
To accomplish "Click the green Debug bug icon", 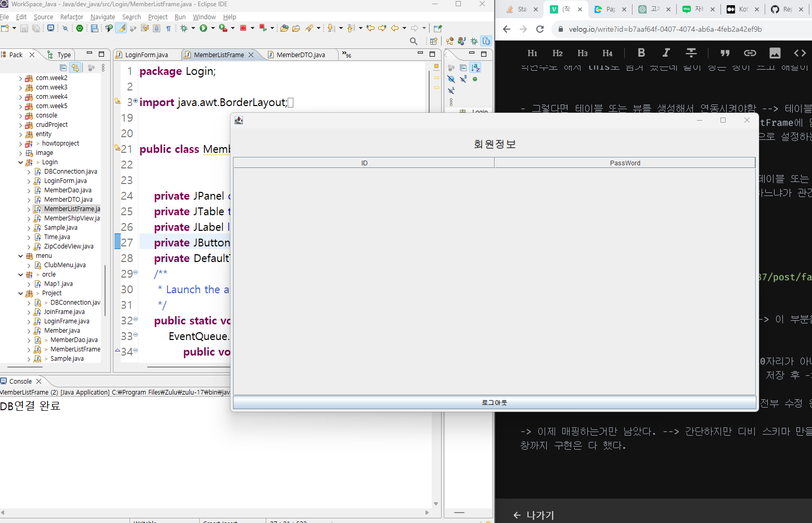I will pos(184,28).
